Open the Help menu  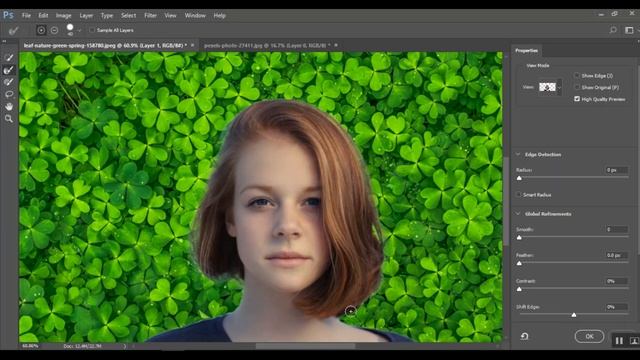[220, 16]
